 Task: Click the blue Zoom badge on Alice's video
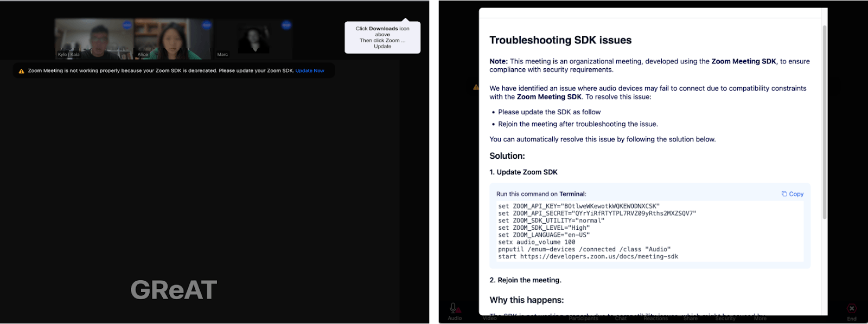click(x=206, y=25)
